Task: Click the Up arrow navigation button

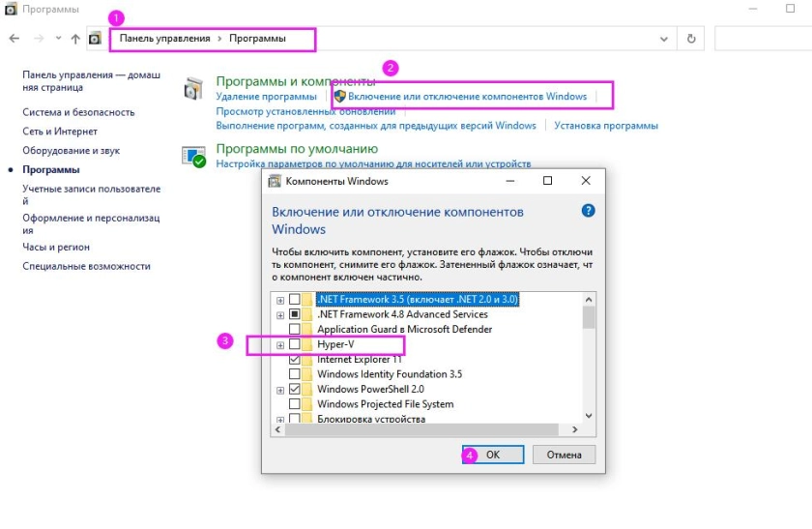Action: (x=75, y=39)
